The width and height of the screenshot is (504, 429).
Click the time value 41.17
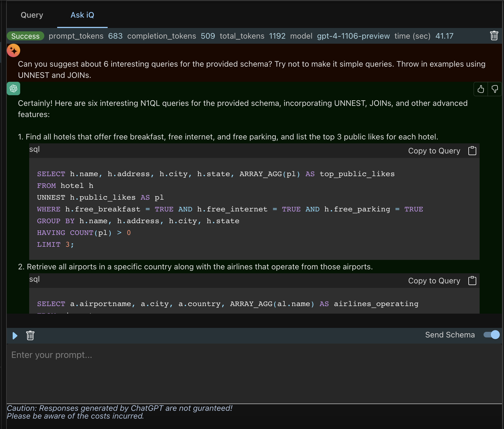coord(444,36)
